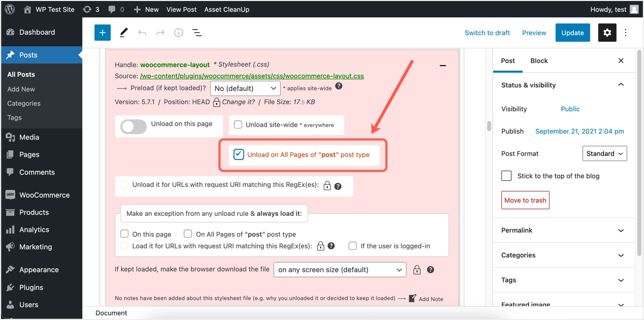The image size is (644, 320).
Task: Close the settings sidebar with X
Action: [x=621, y=60]
